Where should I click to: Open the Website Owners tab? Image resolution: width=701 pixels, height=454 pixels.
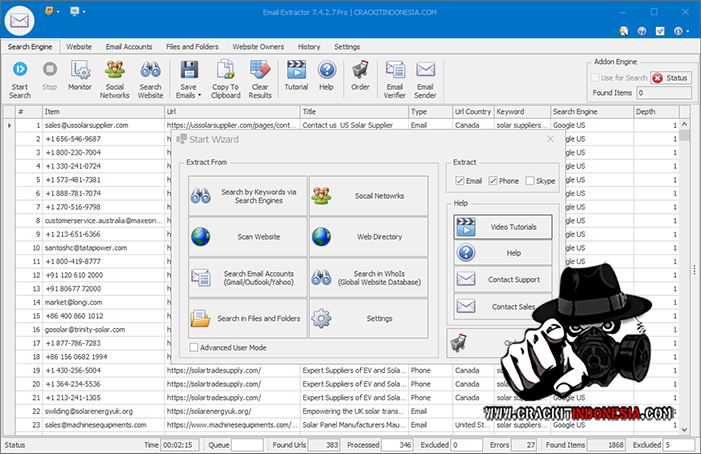tap(258, 46)
